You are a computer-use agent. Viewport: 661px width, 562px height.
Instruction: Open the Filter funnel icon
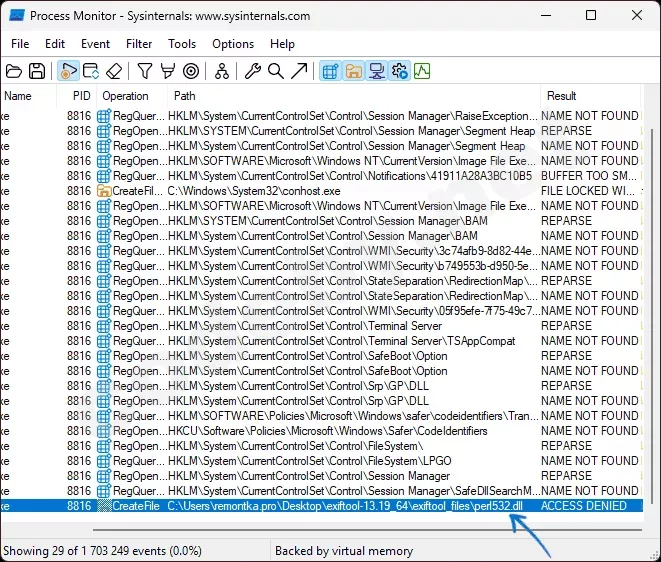tap(145, 71)
